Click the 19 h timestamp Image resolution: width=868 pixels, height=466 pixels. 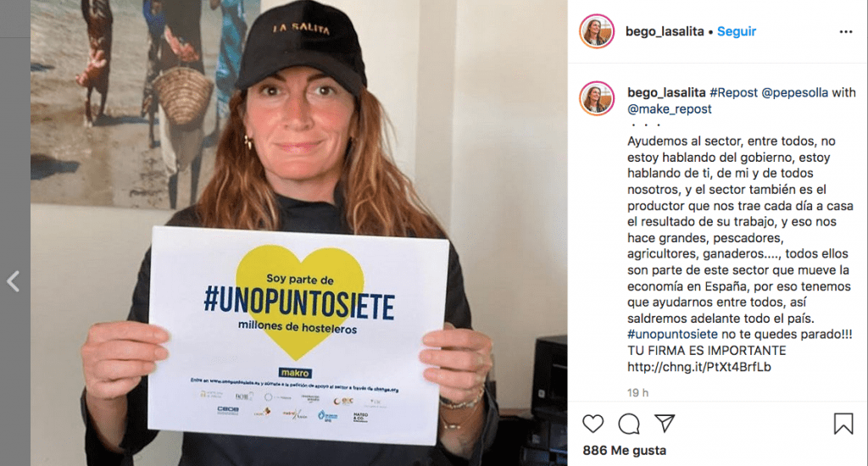637,392
